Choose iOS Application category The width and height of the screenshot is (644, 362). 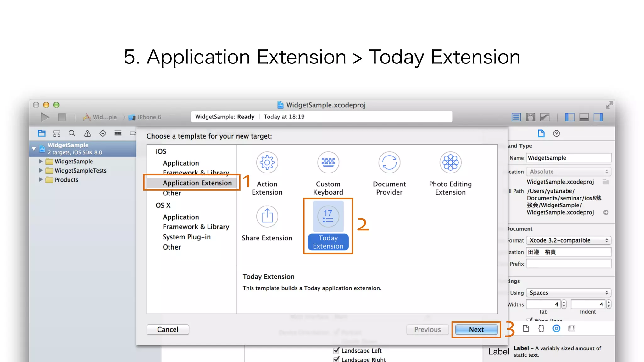point(181,163)
